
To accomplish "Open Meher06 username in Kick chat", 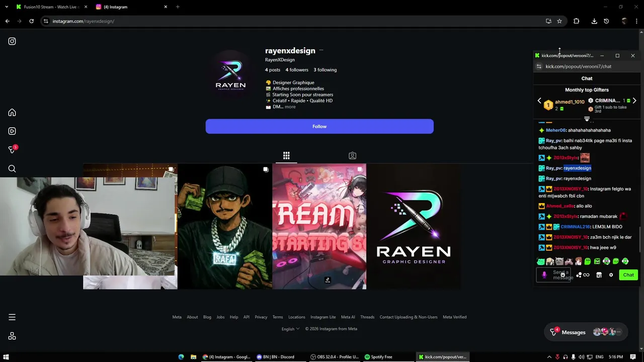I will coord(556,130).
